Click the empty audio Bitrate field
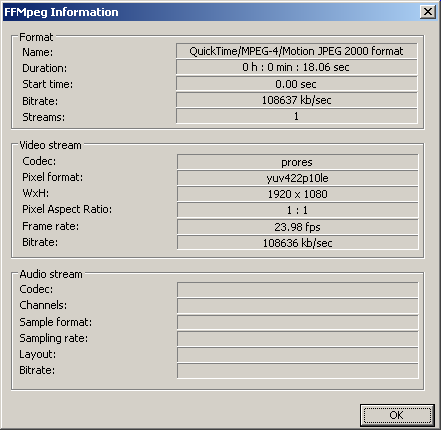Screen dimensions: 441x430 tap(297, 371)
